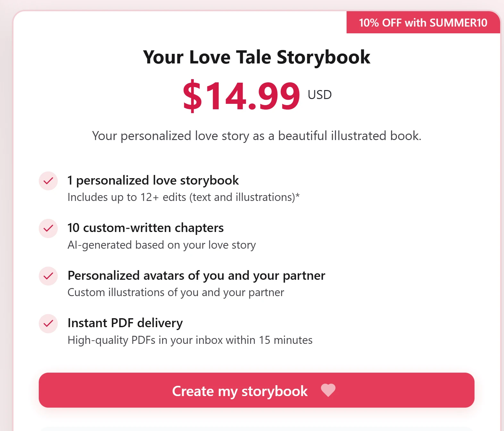The height and width of the screenshot is (431, 504).
Task: Select the Personalized avatars feature title
Action: click(x=196, y=276)
